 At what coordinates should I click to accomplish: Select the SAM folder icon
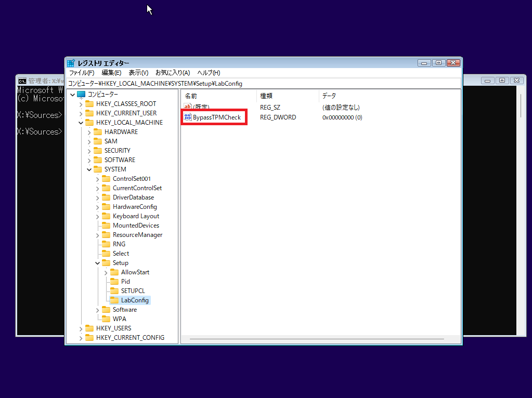(98, 141)
